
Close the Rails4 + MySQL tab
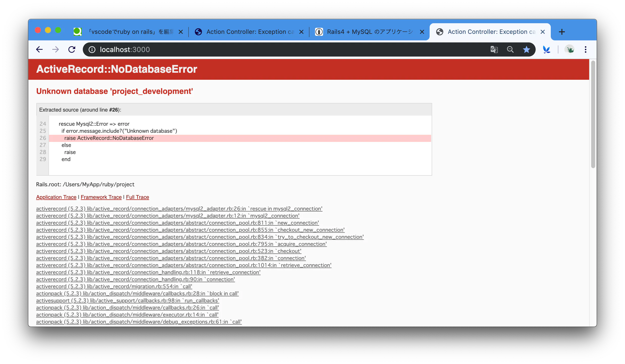coord(422,32)
